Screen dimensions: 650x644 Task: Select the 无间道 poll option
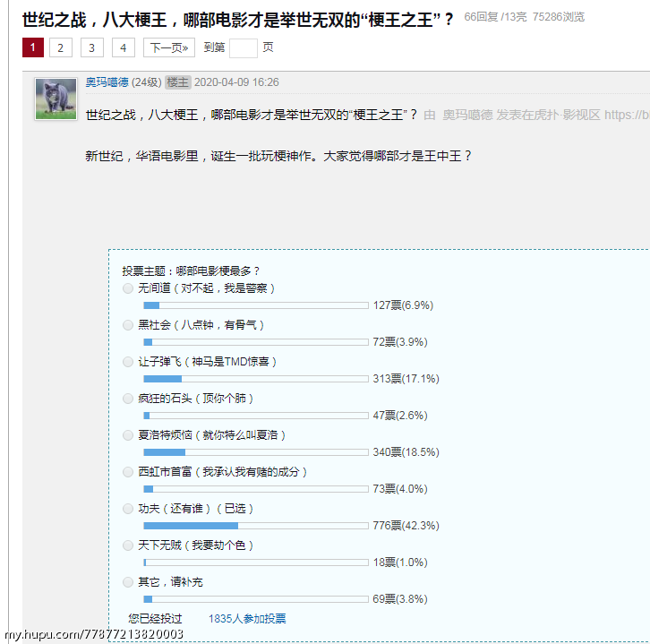128,288
